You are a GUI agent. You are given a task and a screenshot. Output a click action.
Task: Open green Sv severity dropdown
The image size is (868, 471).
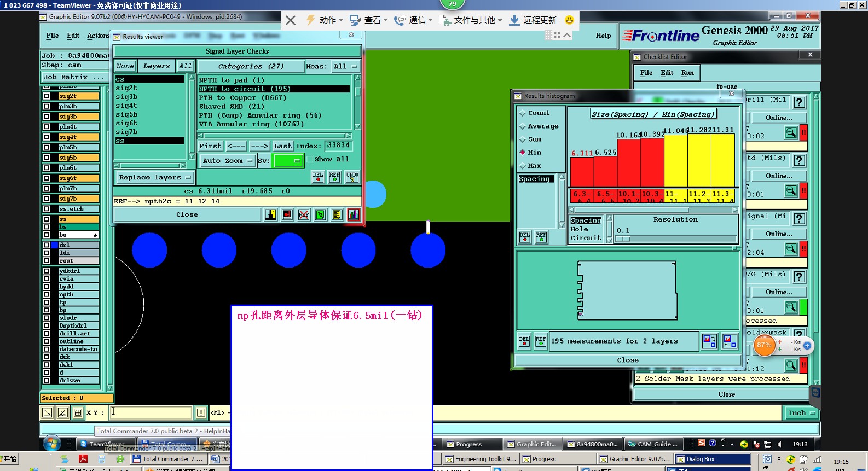click(x=288, y=161)
